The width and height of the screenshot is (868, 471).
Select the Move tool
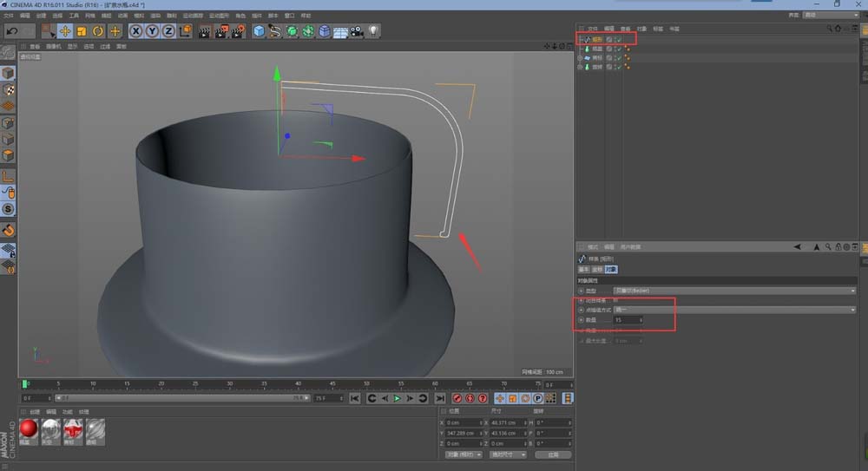(65, 31)
